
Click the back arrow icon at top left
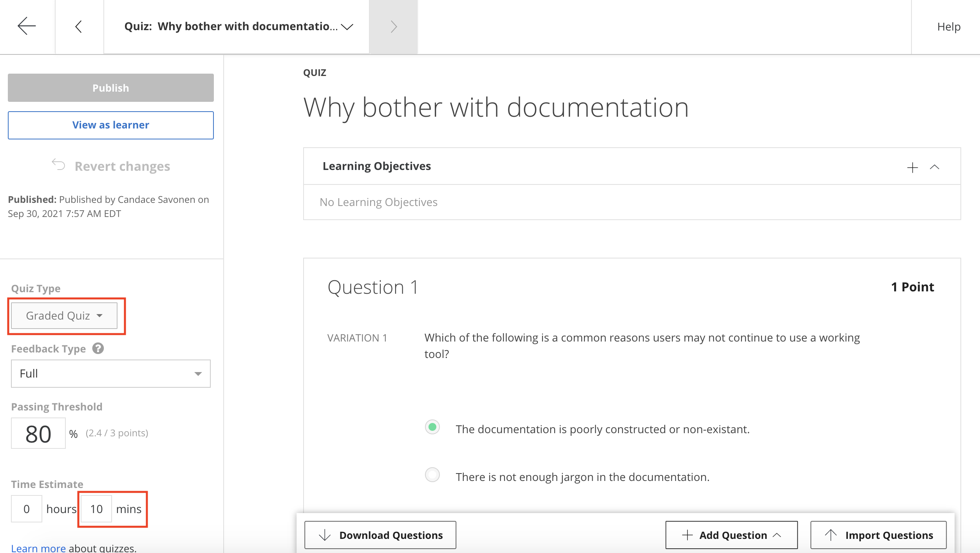(x=27, y=26)
